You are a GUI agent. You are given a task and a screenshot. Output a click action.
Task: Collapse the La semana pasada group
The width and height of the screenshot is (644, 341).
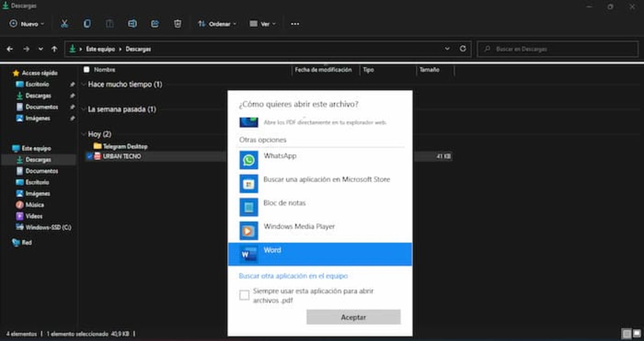[84, 109]
